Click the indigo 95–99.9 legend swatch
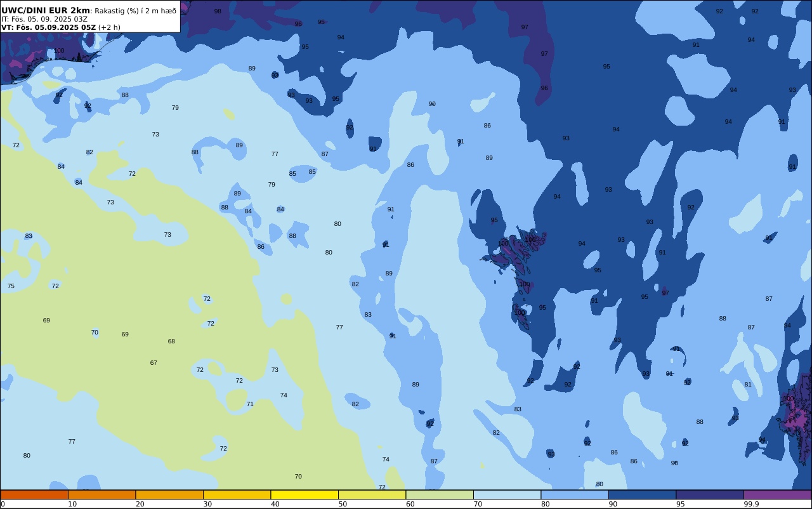Screen dimensions: 812x509 pos(710,494)
